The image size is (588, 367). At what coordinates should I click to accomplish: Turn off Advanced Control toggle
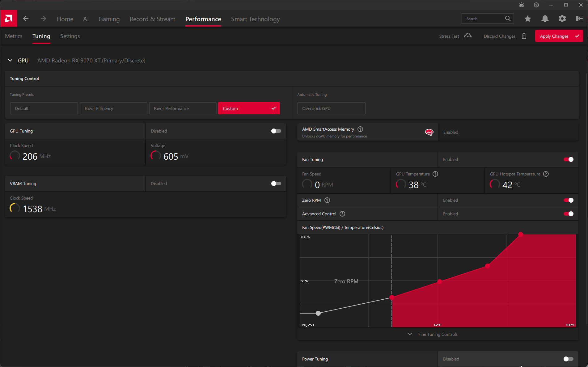[569, 214]
